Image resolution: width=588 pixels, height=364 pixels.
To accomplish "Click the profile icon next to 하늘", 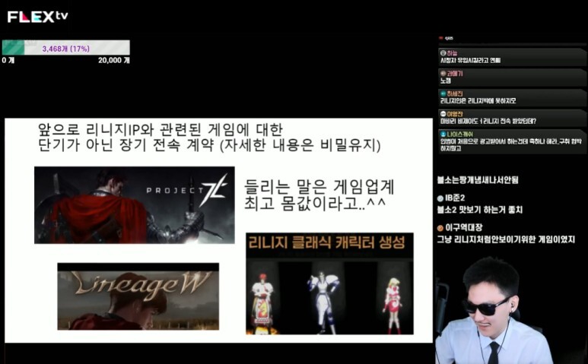I will (x=443, y=53).
